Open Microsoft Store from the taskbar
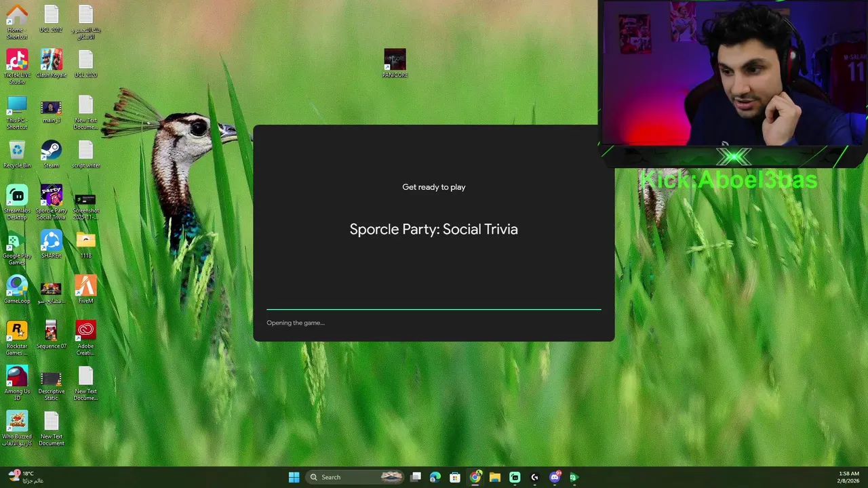The image size is (868, 488). [x=455, y=477]
